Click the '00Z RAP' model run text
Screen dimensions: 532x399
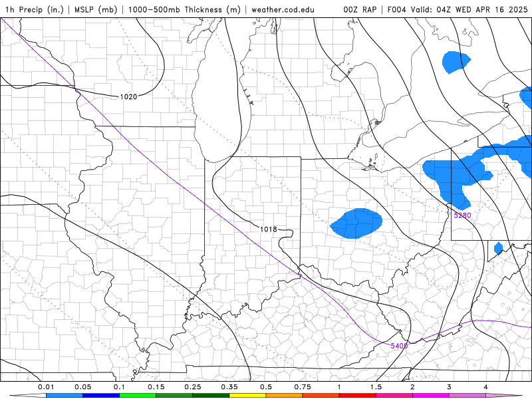click(360, 9)
